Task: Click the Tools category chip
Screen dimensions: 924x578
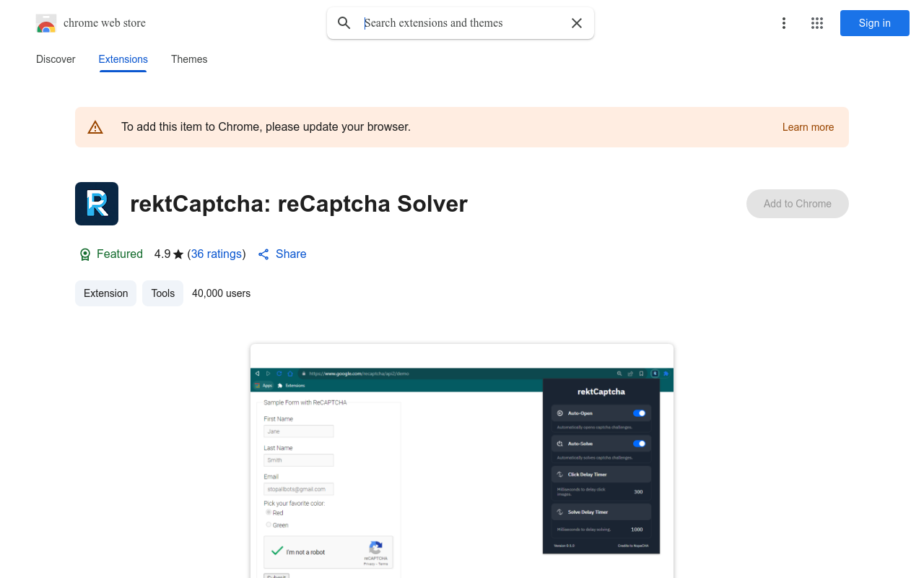Action: (163, 293)
